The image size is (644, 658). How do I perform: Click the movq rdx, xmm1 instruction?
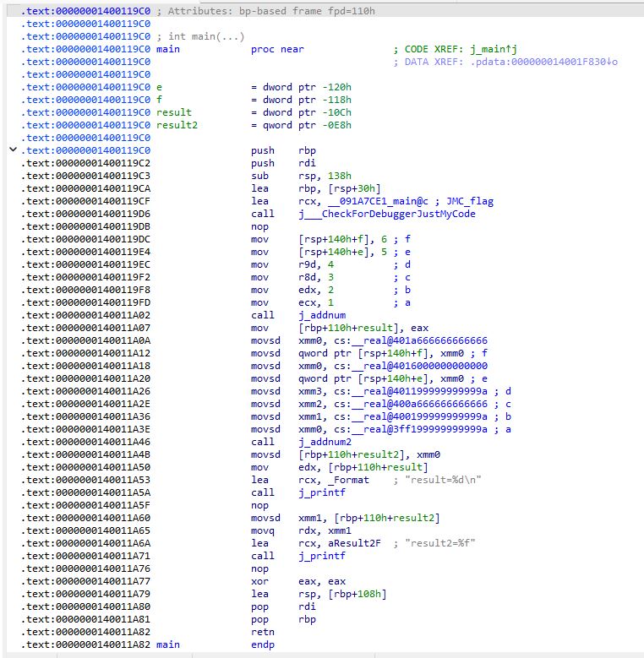301,530
